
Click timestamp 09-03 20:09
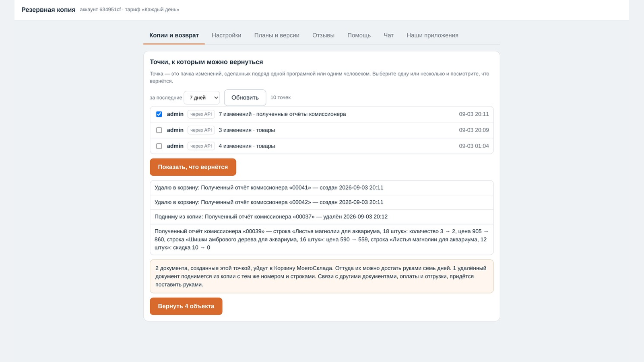474,130
